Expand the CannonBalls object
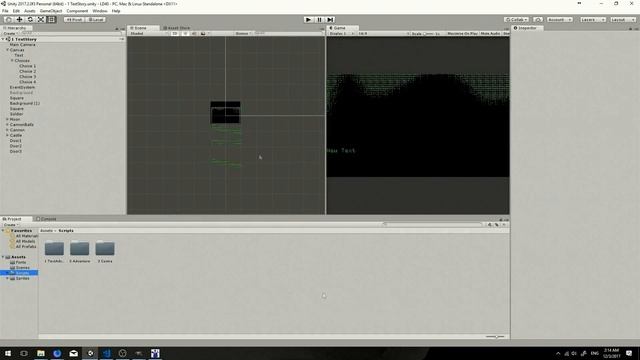The image size is (640, 360). click(7, 124)
